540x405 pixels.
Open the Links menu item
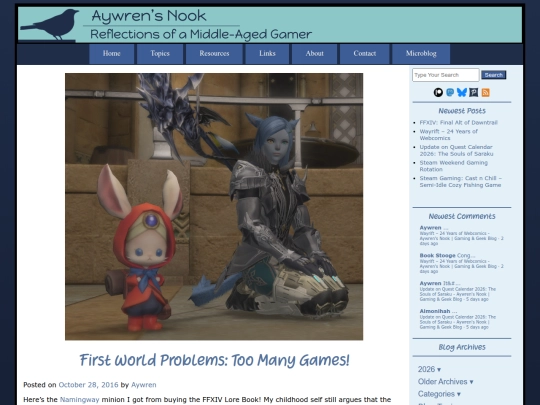tap(267, 54)
